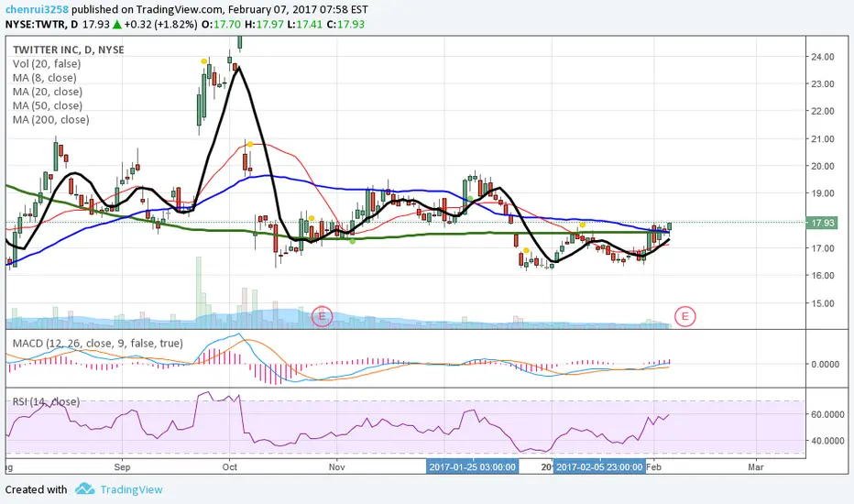
Task: Click the O:17.70 open value in header
Action: [x=221, y=24]
